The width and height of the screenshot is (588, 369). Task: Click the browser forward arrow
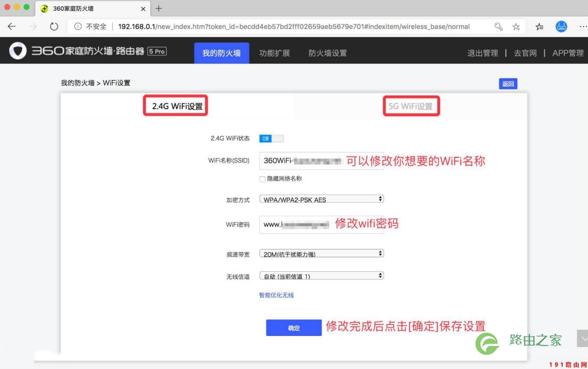click(x=33, y=27)
